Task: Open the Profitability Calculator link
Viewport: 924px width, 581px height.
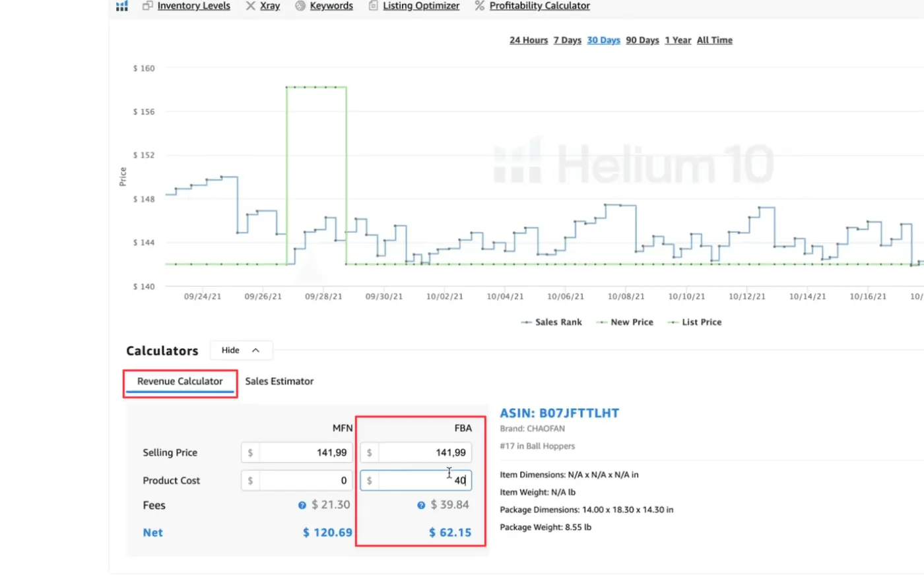Action: pyautogui.click(x=540, y=6)
